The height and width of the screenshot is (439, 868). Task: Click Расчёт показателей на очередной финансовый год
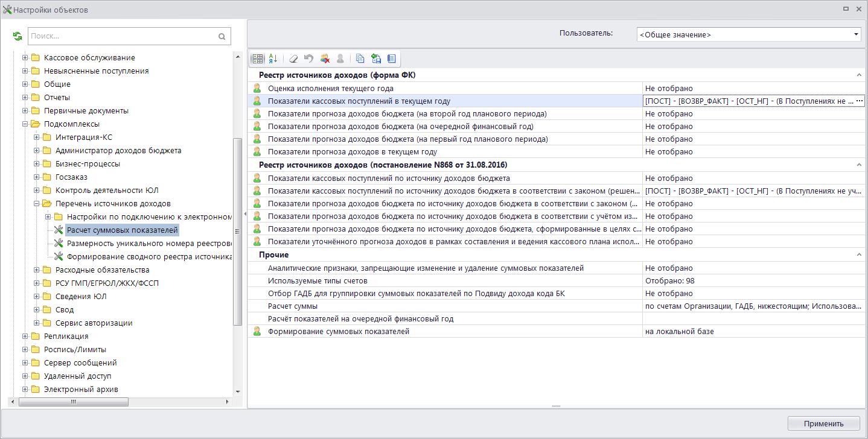pyautogui.click(x=360, y=319)
